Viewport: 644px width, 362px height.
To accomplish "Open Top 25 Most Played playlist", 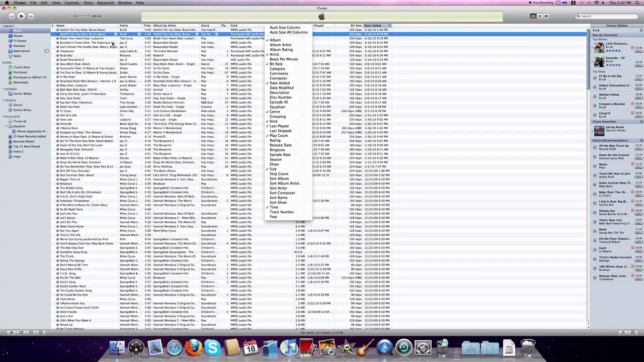I will click(x=26, y=146).
